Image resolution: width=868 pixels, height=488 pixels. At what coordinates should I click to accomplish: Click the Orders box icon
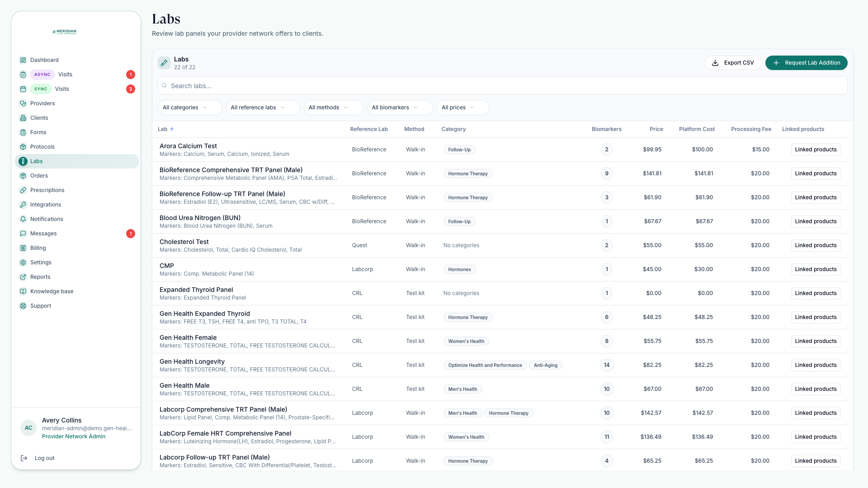[x=23, y=176]
